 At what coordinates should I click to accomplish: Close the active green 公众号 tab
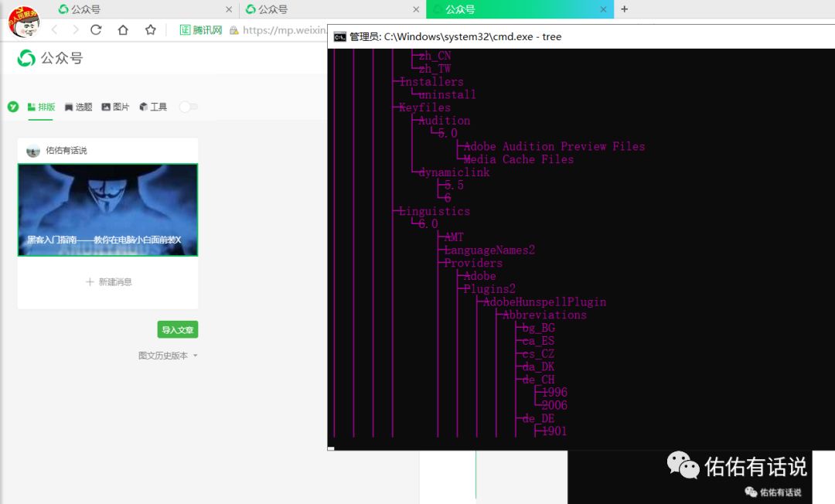click(x=603, y=9)
